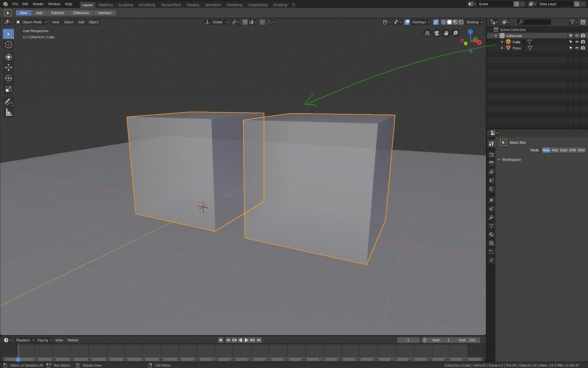Collapse the Collection in the Outliner

click(x=496, y=35)
